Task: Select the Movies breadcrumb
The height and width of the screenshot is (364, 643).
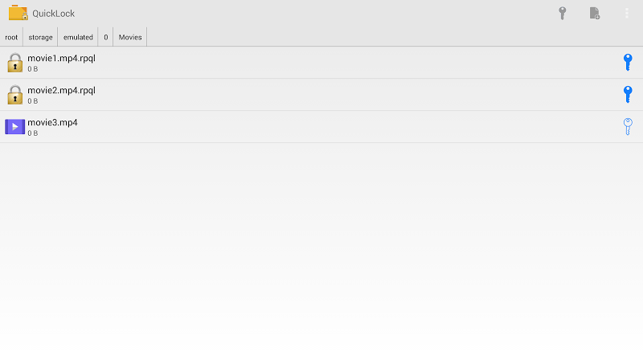Action: tap(130, 37)
